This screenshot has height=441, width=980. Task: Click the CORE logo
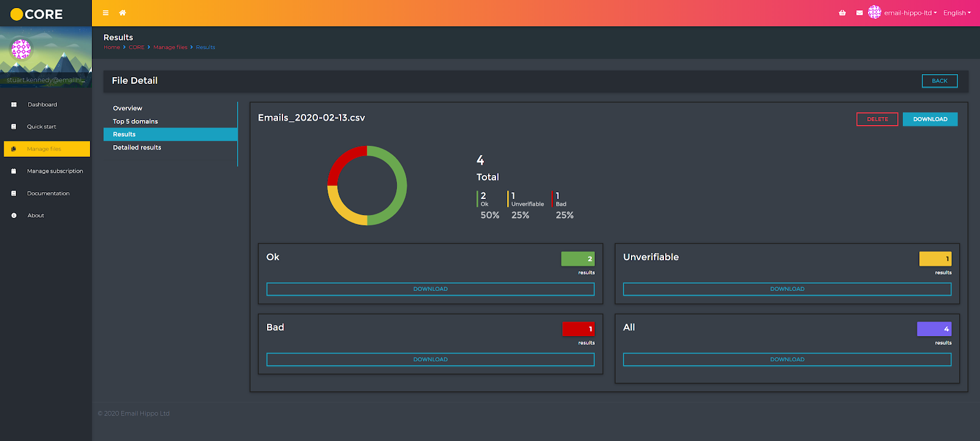tap(37, 14)
